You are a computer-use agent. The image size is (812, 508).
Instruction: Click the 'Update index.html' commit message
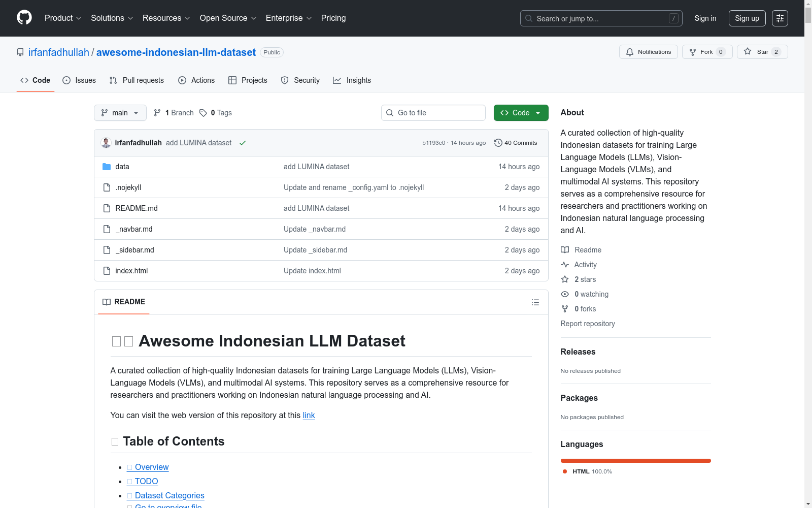pos(312,271)
